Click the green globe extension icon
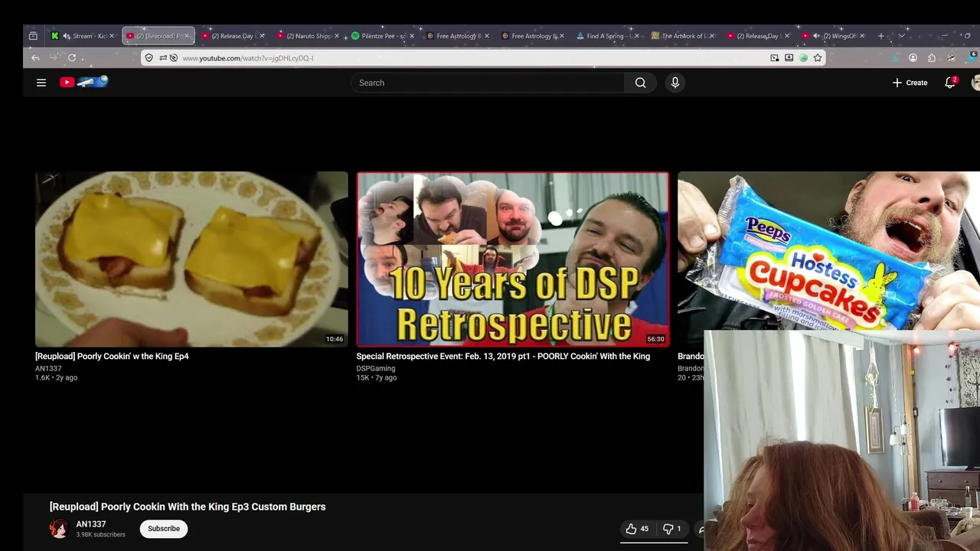The height and width of the screenshot is (551, 980). point(803,57)
